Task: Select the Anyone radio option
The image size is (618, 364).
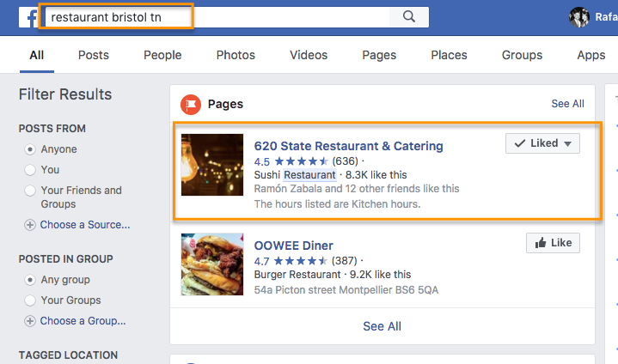Action: point(31,149)
